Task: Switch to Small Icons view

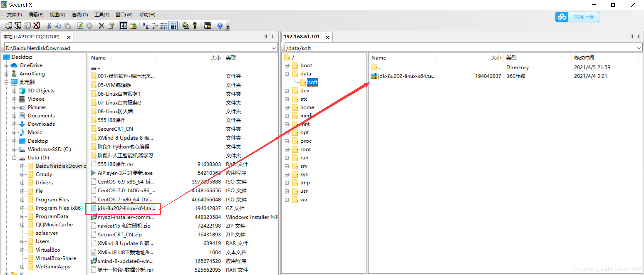Action: pyautogui.click(x=155, y=25)
